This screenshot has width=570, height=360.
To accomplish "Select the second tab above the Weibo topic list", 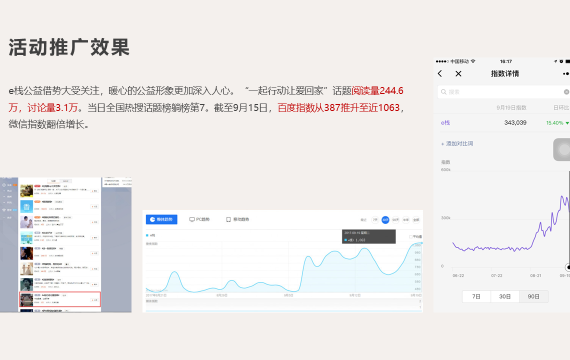I will coord(66,181).
